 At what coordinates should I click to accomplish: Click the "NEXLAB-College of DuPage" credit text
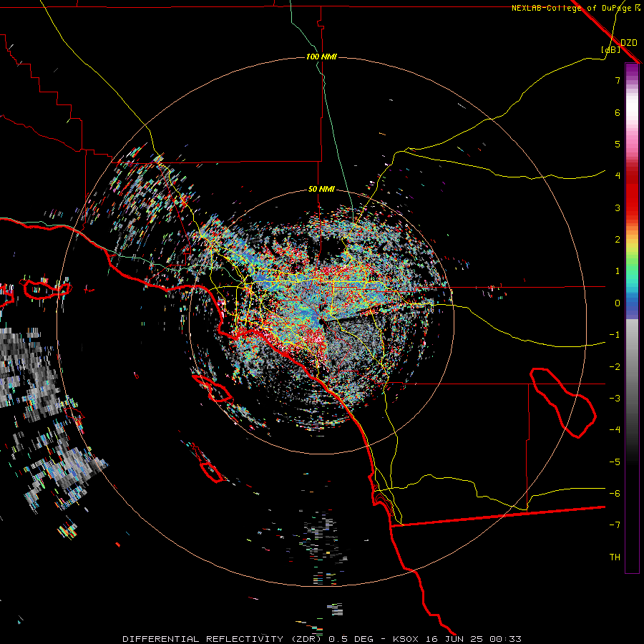coord(572,8)
